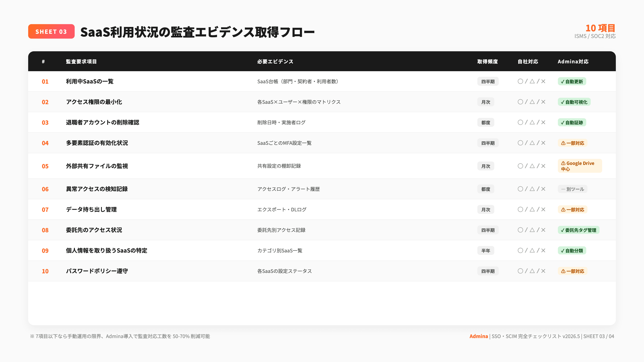Mark cross for 異常アクセスの検知記録 row
Viewport: 644px width, 362px height.
[543, 189]
